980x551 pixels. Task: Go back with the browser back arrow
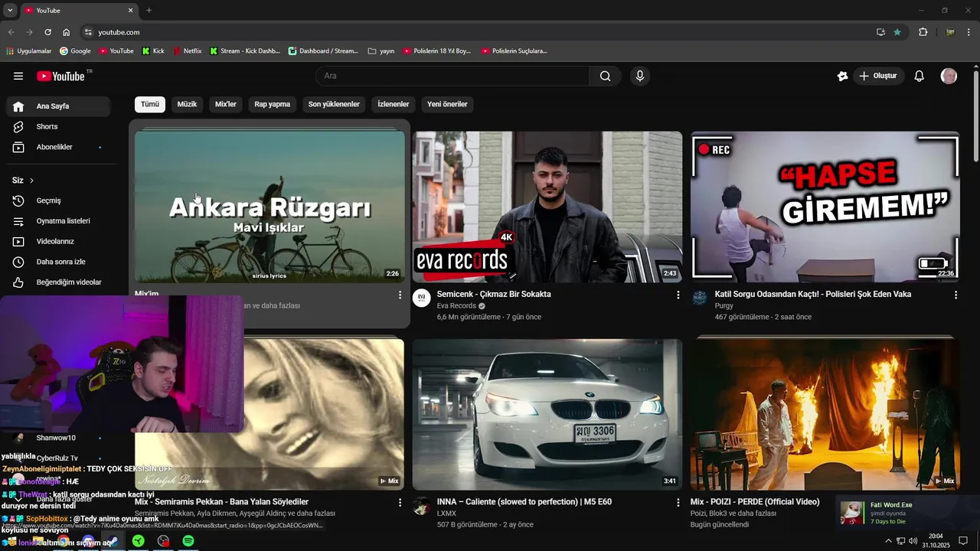11,32
